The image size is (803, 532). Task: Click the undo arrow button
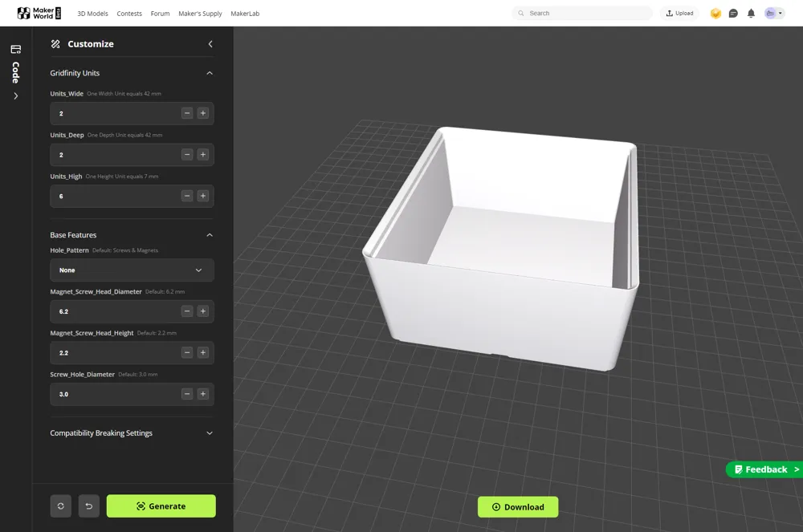coord(89,506)
